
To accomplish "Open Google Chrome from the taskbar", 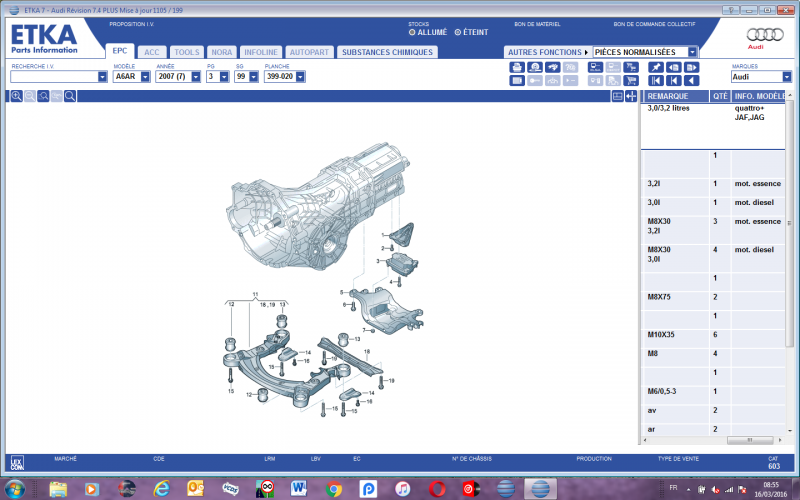I will point(335,489).
